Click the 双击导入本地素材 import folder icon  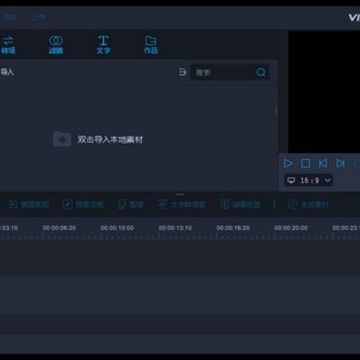coord(62,139)
